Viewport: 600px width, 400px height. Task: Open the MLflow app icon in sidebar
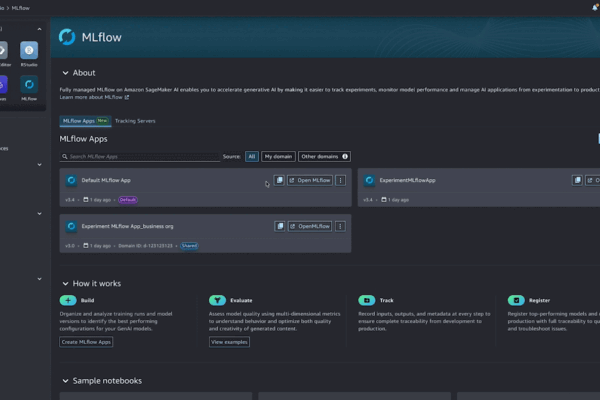click(x=29, y=85)
